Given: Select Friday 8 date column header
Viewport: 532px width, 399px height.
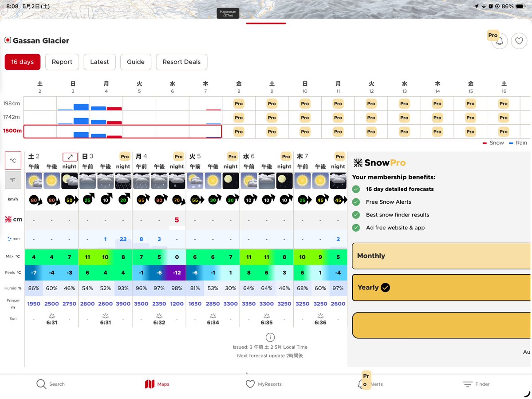Looking at the screenshot, I should 239,87.
